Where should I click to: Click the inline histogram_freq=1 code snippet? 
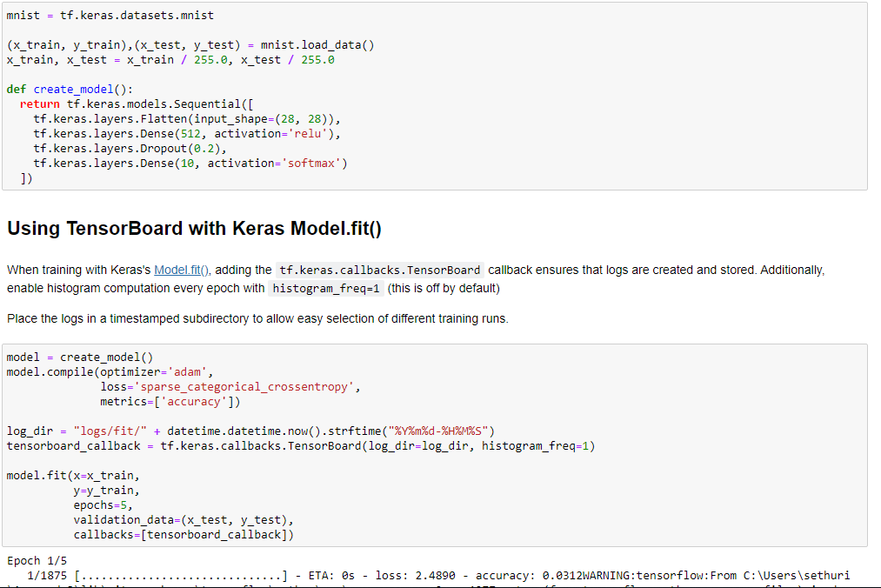[x=325, y=288]
